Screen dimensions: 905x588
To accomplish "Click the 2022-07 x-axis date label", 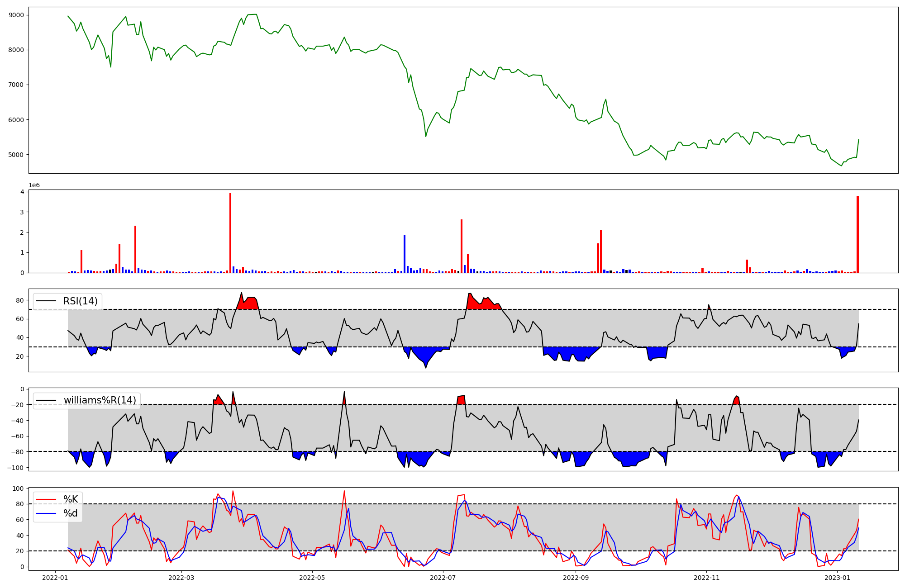I will pos(443,578).
